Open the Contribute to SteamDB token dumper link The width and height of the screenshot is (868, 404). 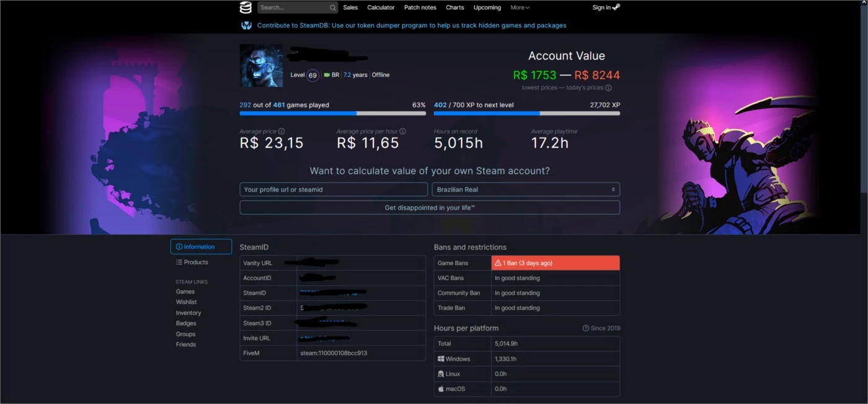point(412,25)
